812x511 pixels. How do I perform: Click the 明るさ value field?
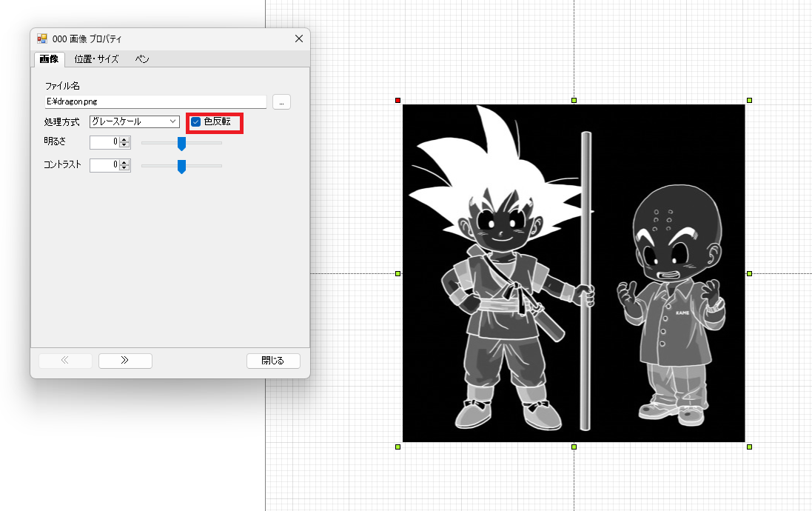coord(104,141)
